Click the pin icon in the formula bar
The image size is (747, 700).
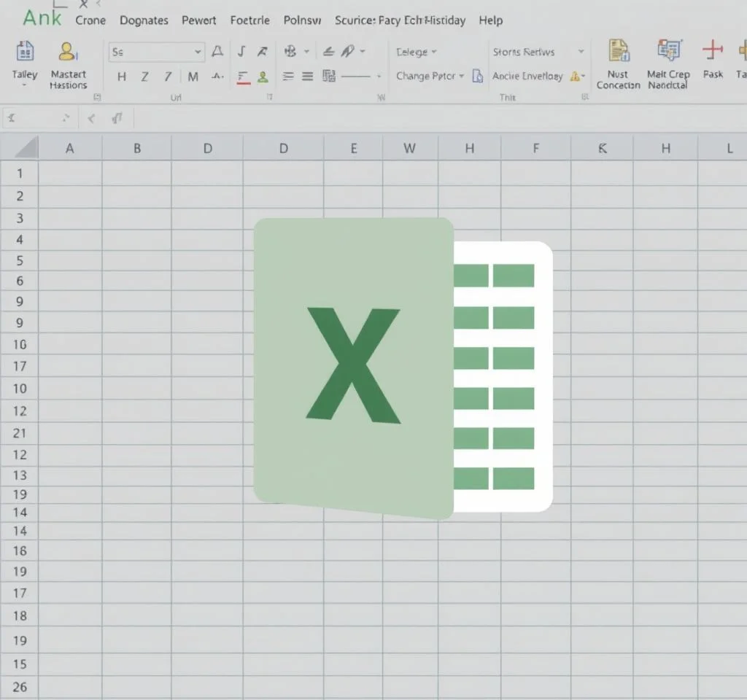[x=117, y=118]
